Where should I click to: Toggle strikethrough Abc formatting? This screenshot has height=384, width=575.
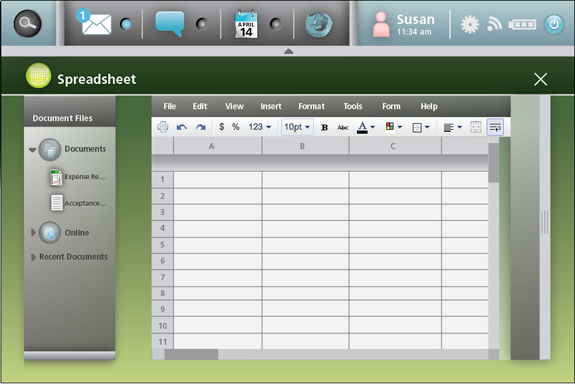343,128
